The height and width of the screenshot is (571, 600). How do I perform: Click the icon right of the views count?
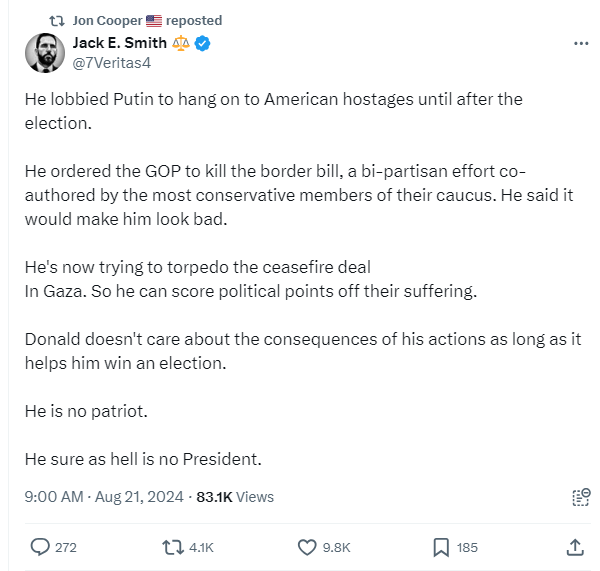click(579, 497)
